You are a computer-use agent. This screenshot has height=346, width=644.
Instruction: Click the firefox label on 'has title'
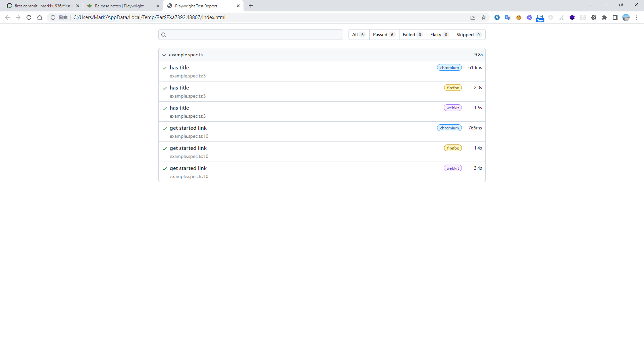click(x=453, y=88)
